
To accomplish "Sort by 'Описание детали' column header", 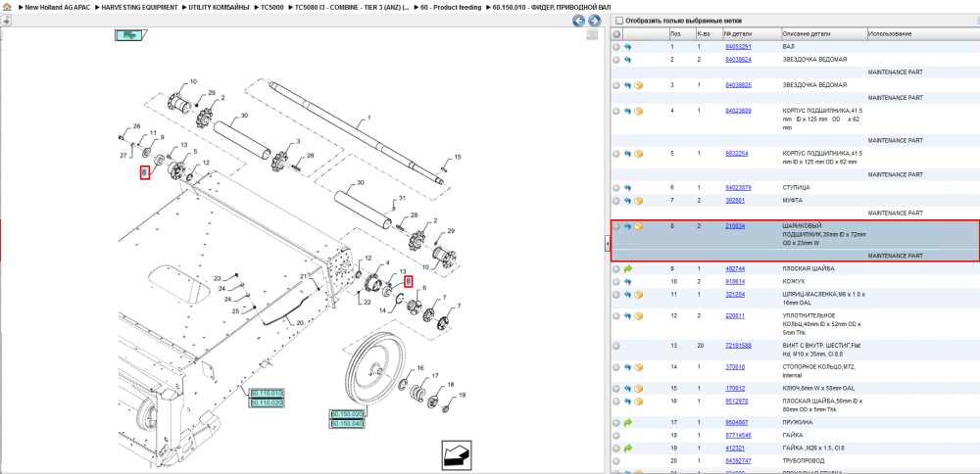I will 805,33.
